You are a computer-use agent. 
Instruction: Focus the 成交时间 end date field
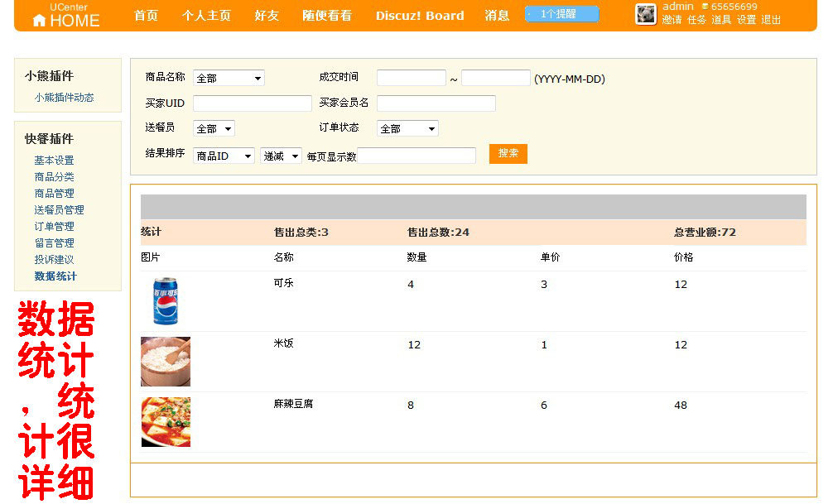pyautogui.click(x=496, y=78)
